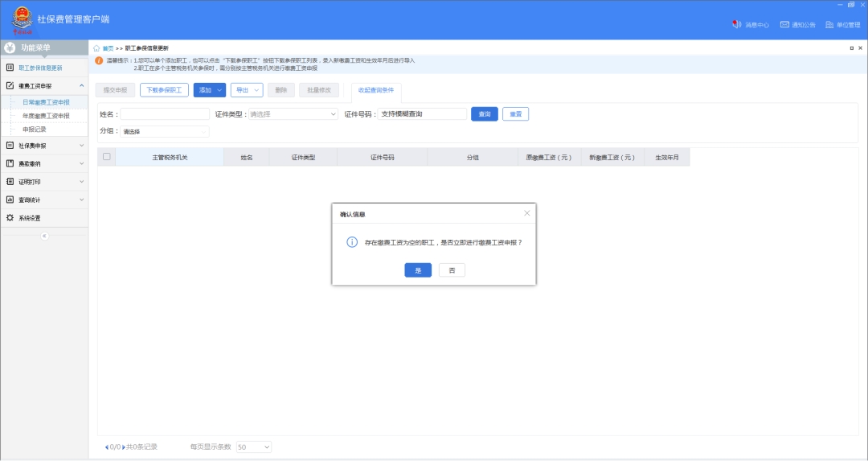This screenshot has height=461, width=868.
Task: Tick the select-all checkbox in table header
Action: coord(107,157)
